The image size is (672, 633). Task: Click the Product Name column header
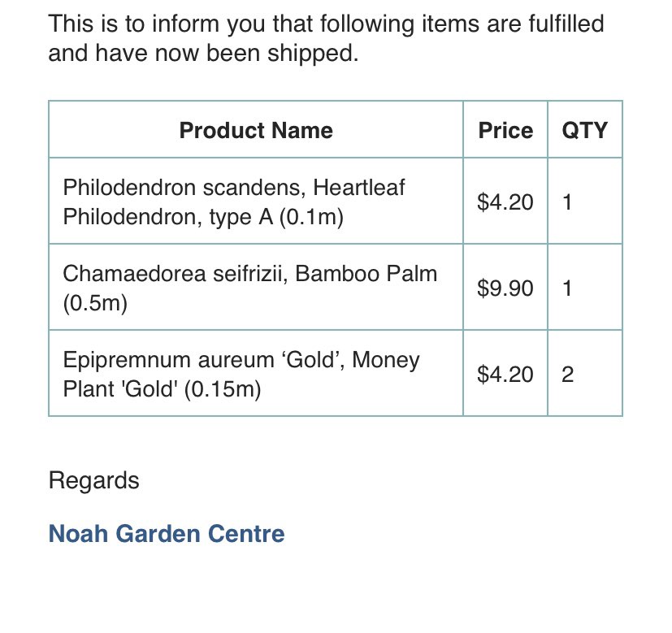[256, 130]
